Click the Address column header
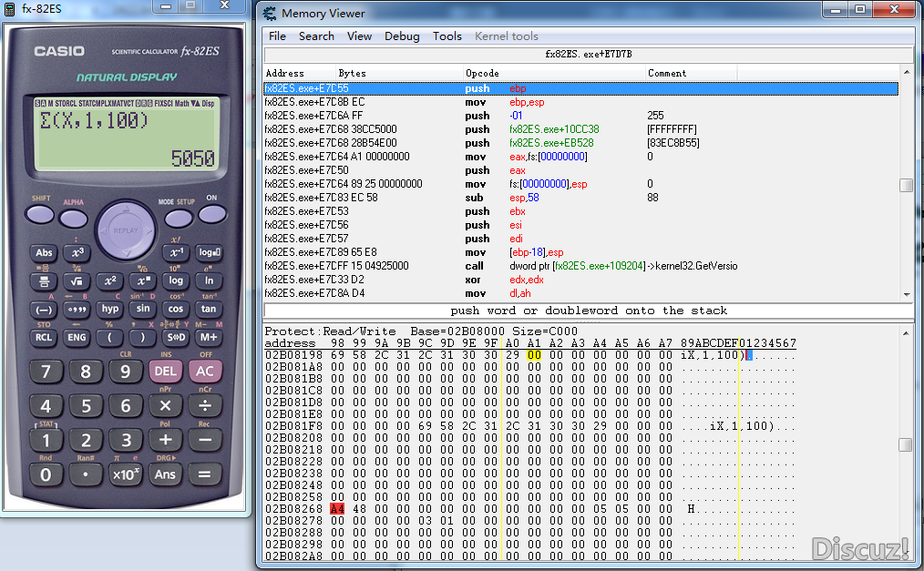 point(300,73)
